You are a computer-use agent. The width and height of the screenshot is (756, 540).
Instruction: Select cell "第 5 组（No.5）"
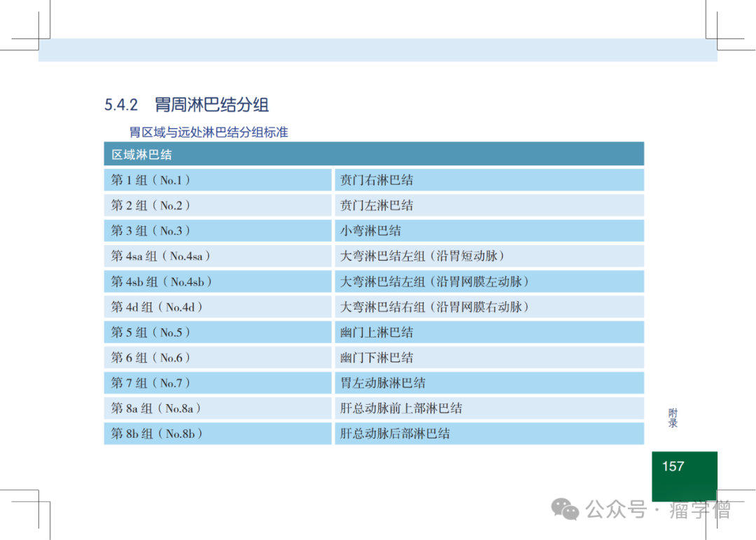pos(218,332)
